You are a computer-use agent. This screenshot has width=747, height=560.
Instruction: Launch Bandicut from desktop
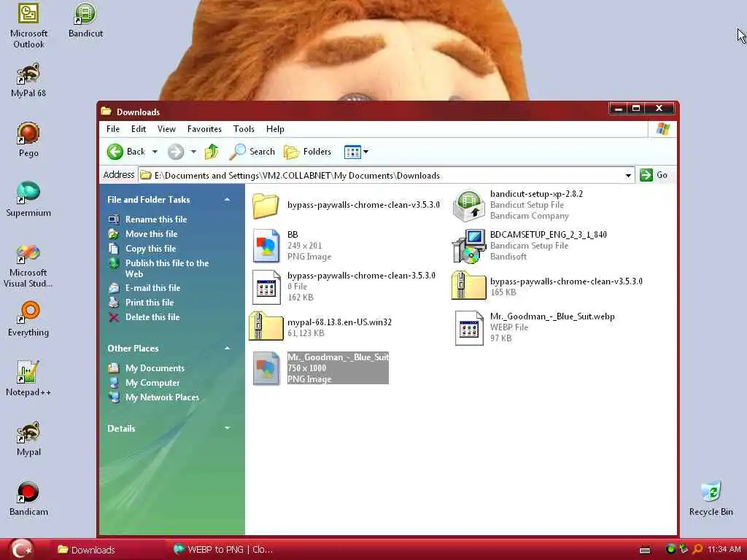(86, 21)
